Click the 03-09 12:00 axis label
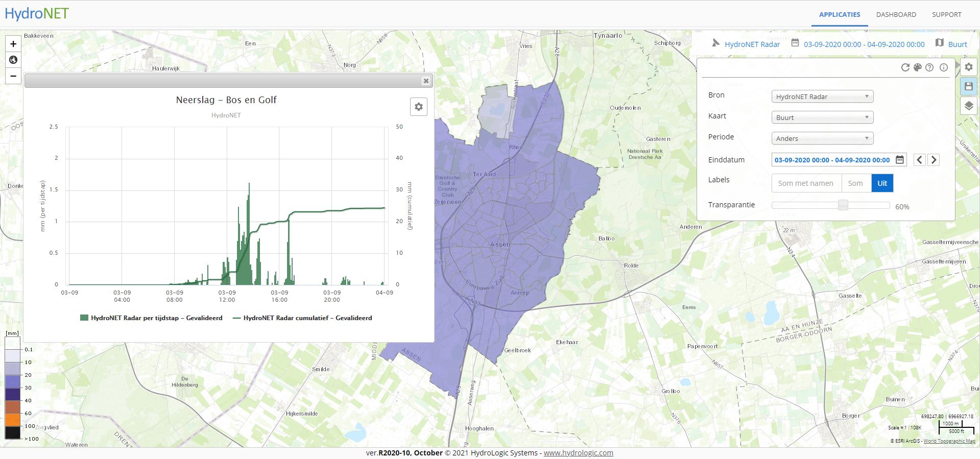The width and height of the screenshot is (980, 459). pos(227,296)
